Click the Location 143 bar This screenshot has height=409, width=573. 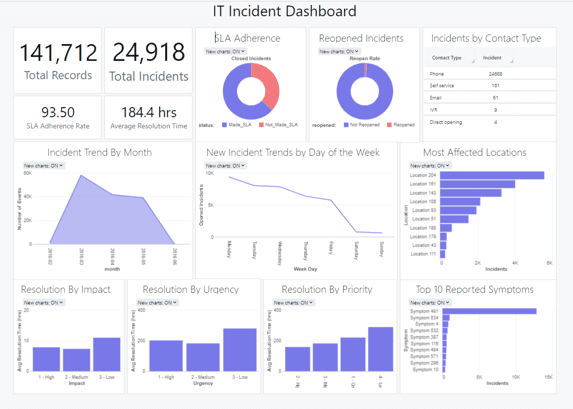(x=471, y=193)
